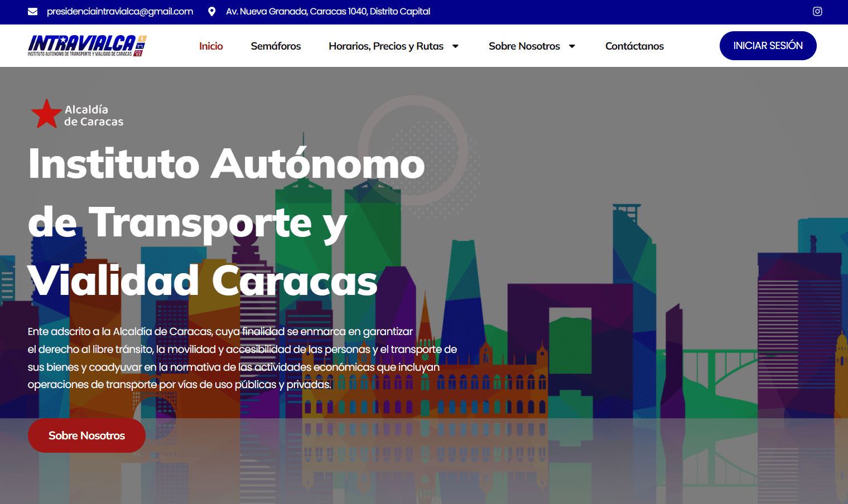848x504 pixels.
Task: Open Horarios, Precios y Rutas menu
Action: 386,46
